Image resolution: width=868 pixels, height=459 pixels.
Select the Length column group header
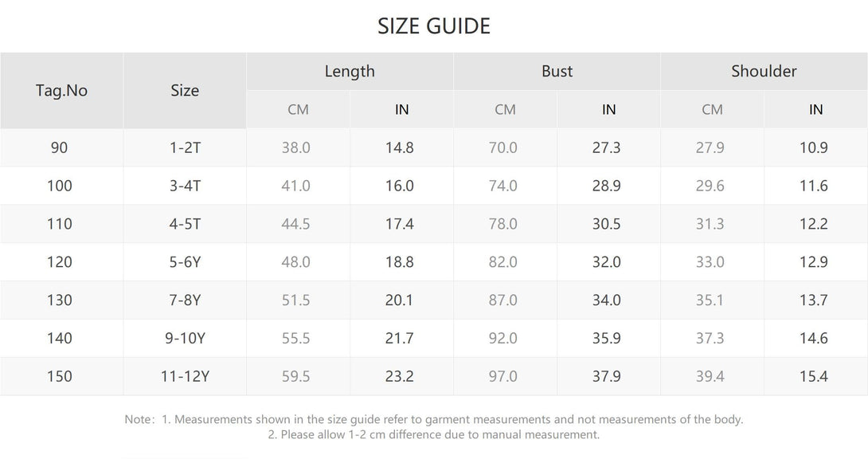(350, 71)
